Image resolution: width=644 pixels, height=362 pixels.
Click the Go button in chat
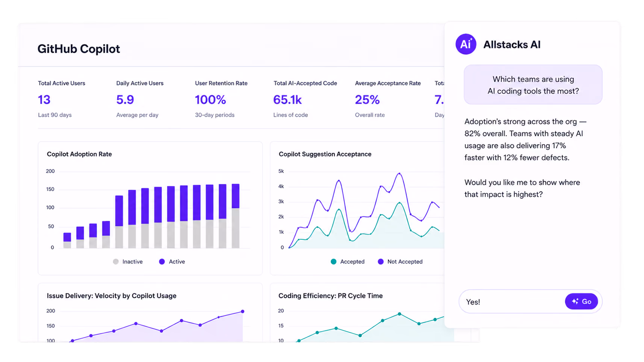[581, 302]
